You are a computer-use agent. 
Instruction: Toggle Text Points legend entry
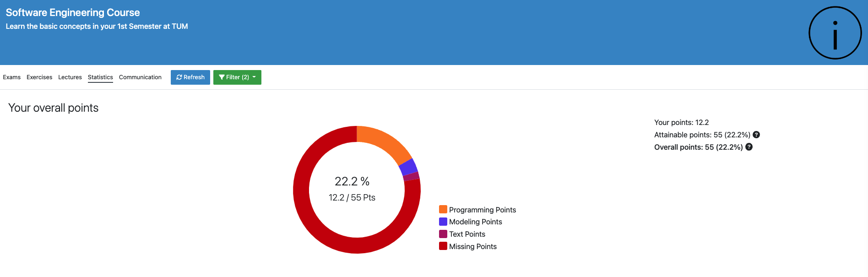(x=467, y=234)
